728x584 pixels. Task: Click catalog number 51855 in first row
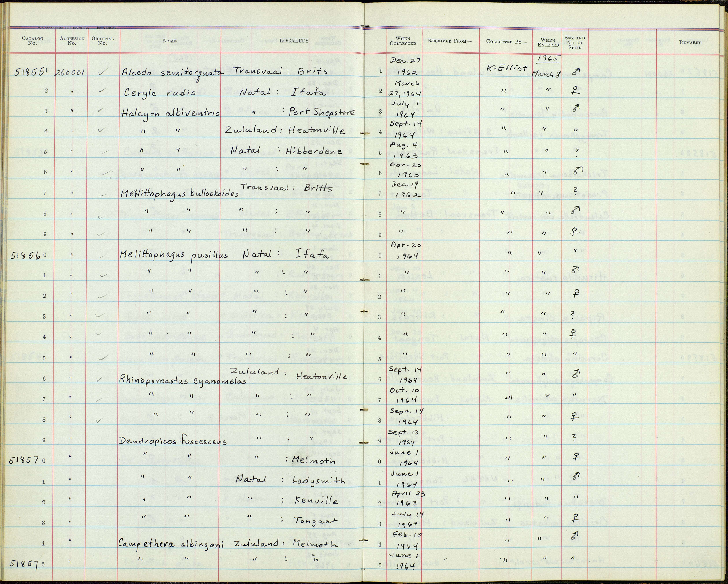pyautogui.click(x=30, y=72)
